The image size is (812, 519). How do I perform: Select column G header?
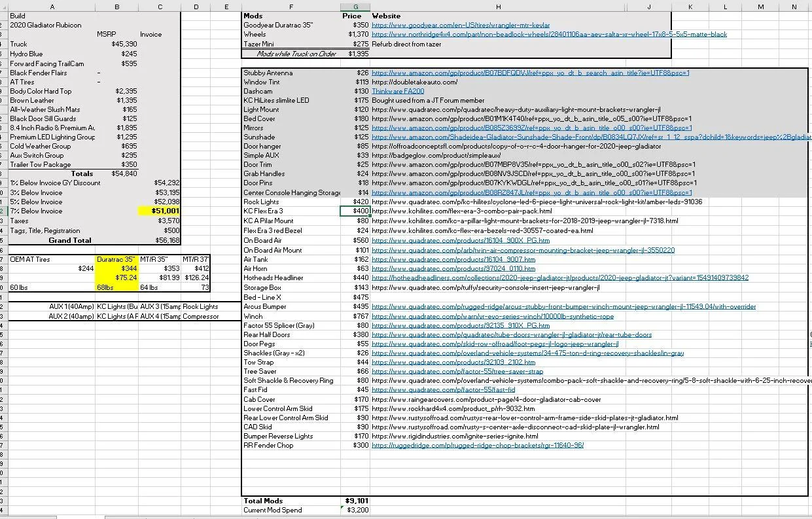click(355, 6)
